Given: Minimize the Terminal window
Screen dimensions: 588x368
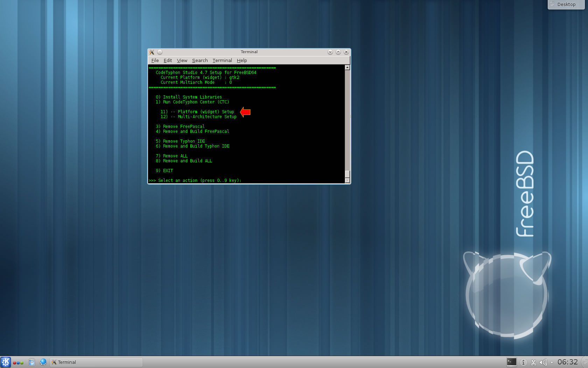Looking at the screenshot, I should pos(330,52).
